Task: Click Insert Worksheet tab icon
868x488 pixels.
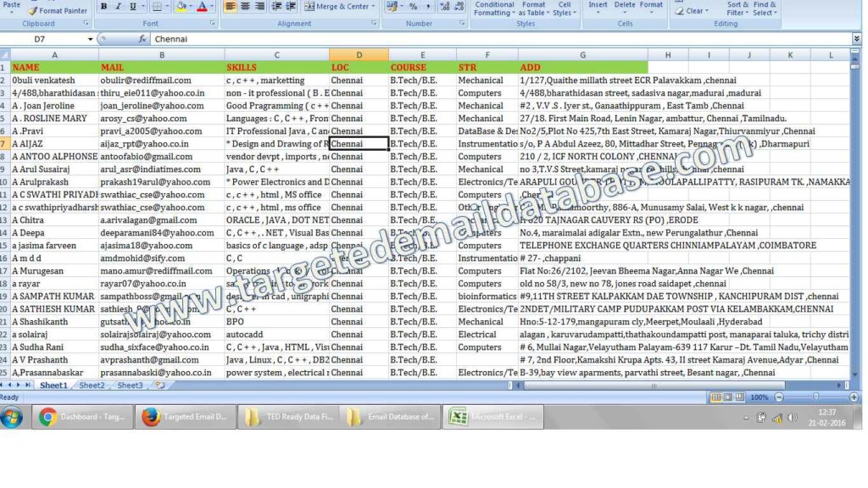Action: [160, 385]
